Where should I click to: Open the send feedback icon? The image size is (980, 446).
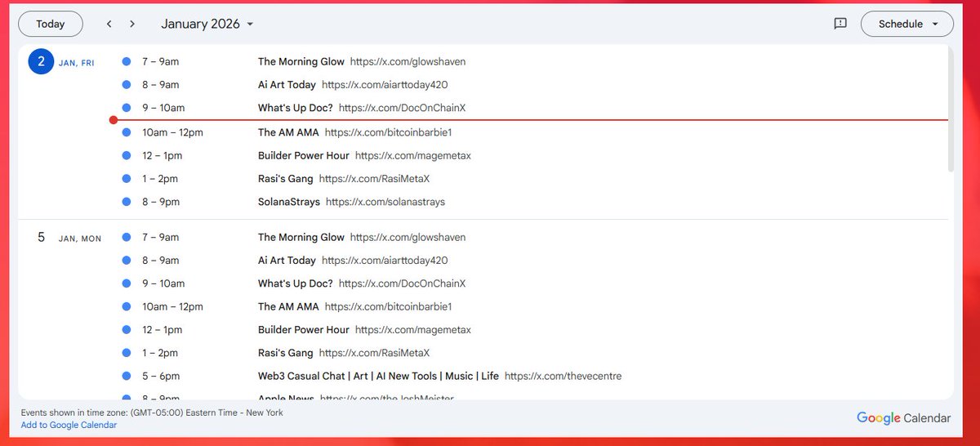click(840, 24)
